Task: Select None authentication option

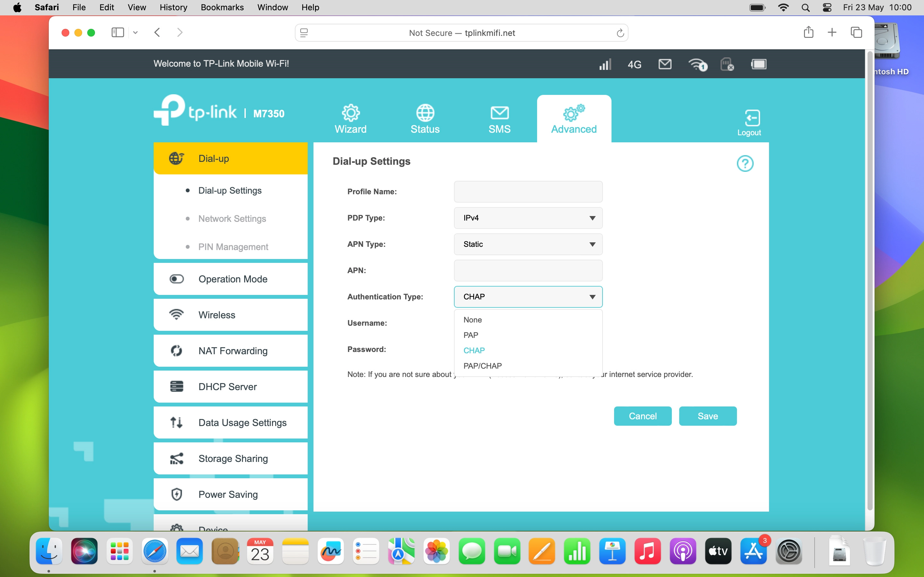Action: click(x=473, y=320)
